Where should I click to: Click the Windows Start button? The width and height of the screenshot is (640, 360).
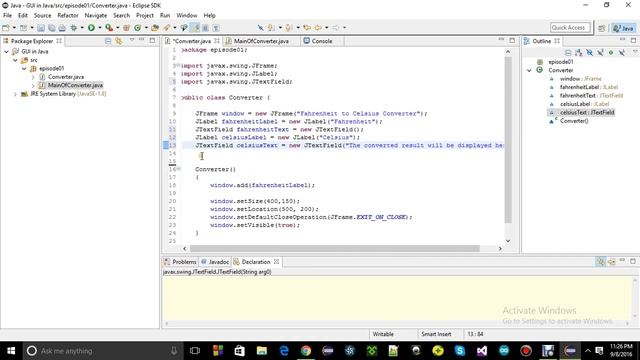pos(11,351)
